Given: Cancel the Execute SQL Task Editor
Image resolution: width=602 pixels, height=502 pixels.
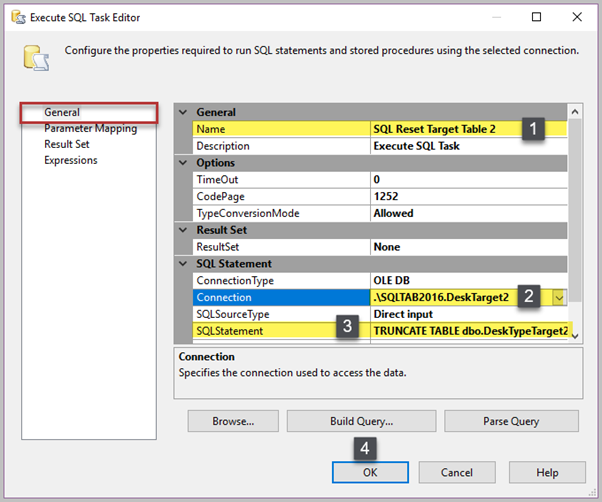Looking at the screenshot, I should [456, 472].
